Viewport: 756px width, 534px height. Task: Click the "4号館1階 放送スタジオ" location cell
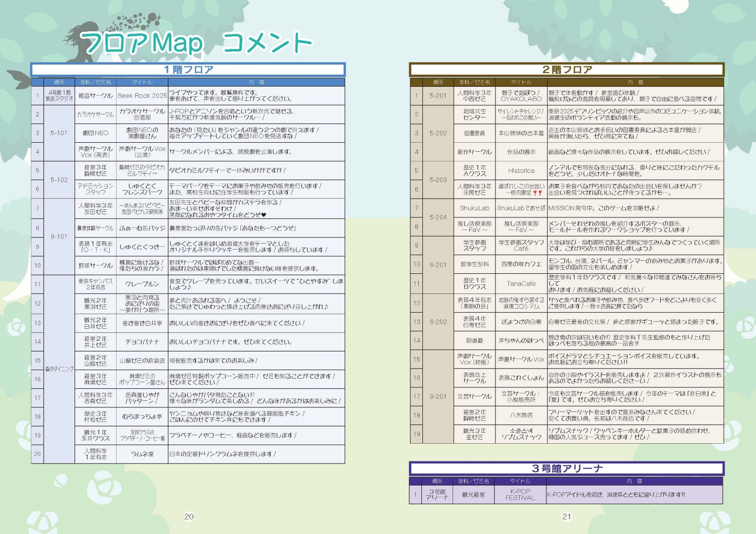coord(59,95)
